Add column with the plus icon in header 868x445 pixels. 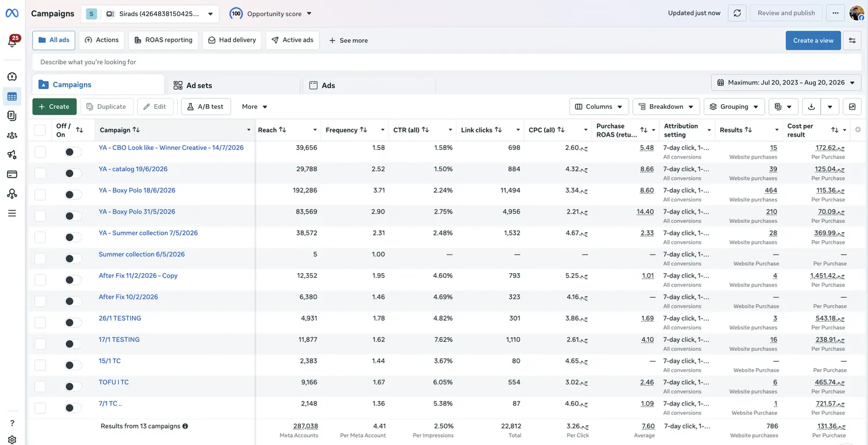coord(858,130)
